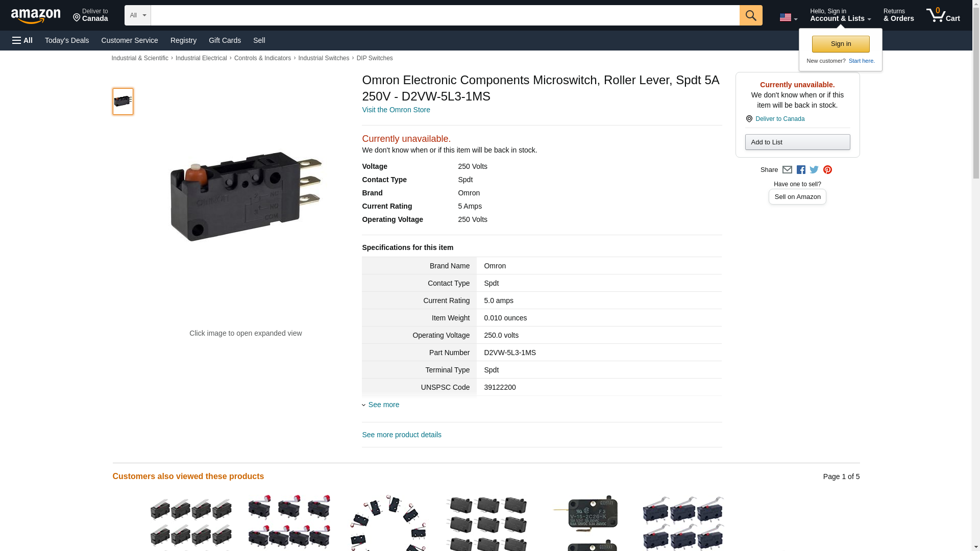
Task: Select the microswitch product thumbnail
Action: coord(122,102)
